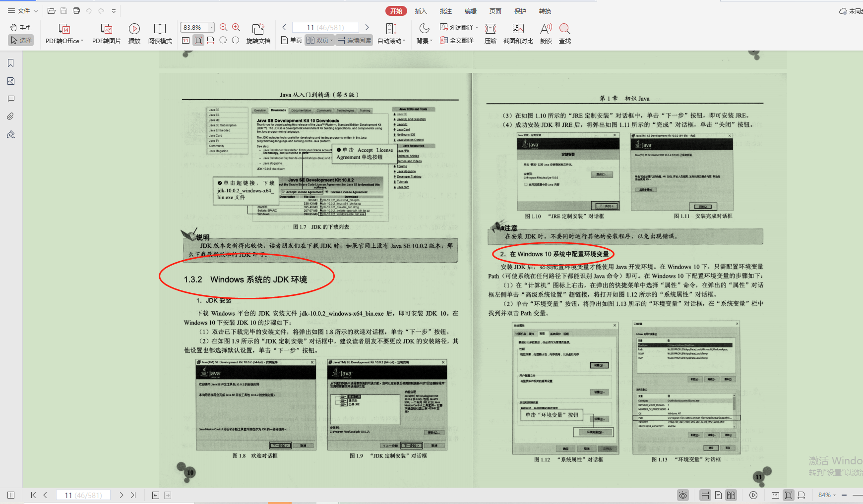Screen dimensions: 863x504
Task: Redo the last action
Action: point(101,11)
